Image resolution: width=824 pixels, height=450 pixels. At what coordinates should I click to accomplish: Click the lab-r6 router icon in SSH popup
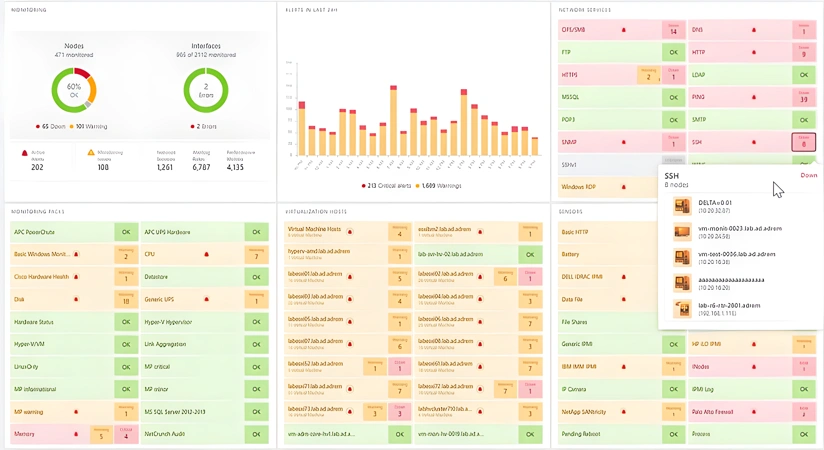682,309
